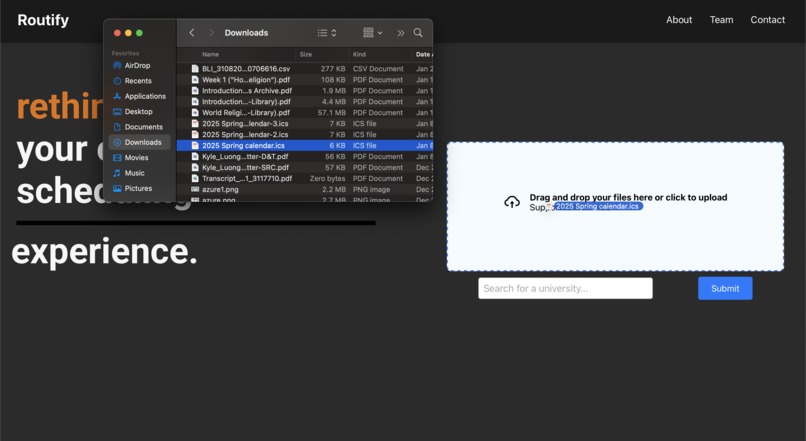Click drag and drop upload text
Screen dimensions: 806x441
point(628,197)
